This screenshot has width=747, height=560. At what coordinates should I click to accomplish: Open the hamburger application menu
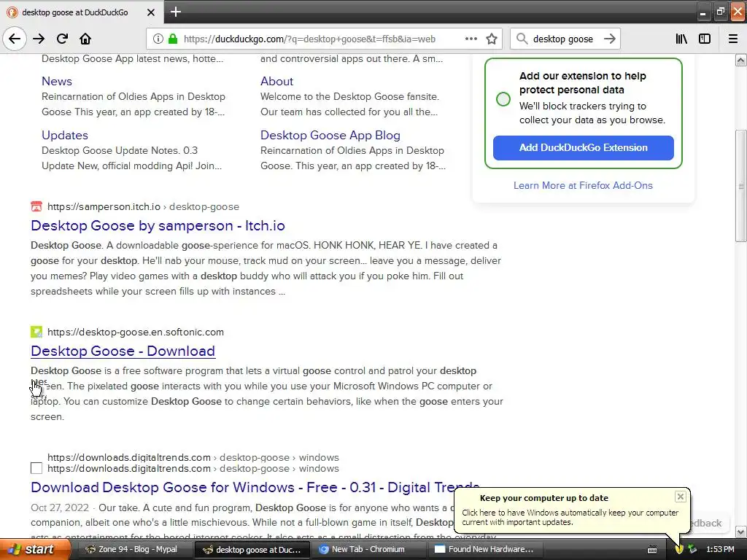(x=733, y=39)
